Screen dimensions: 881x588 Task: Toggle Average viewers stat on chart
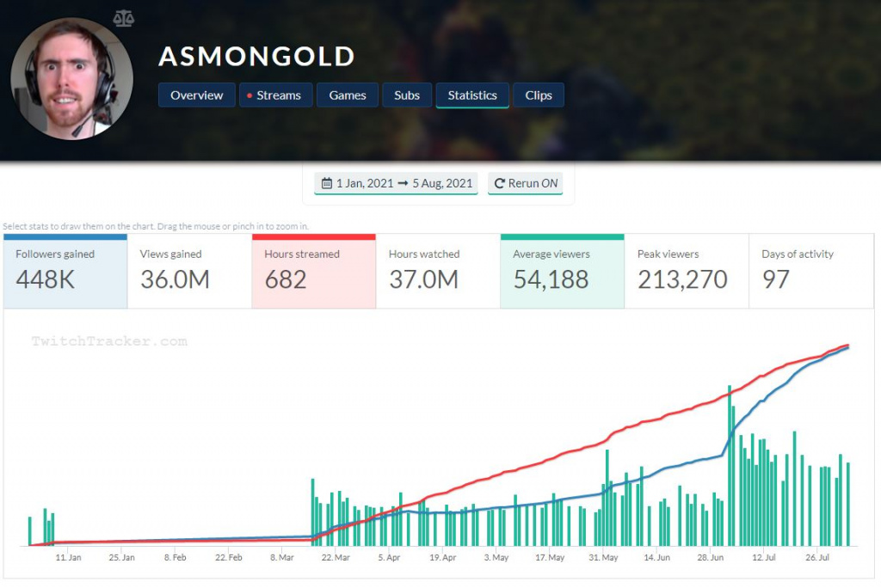(562, 272)
